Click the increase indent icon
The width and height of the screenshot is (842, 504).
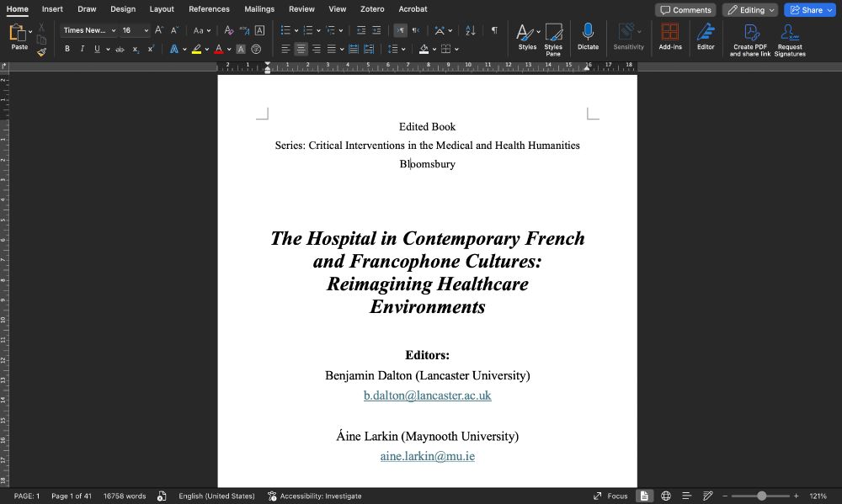[x=376, y=30]
